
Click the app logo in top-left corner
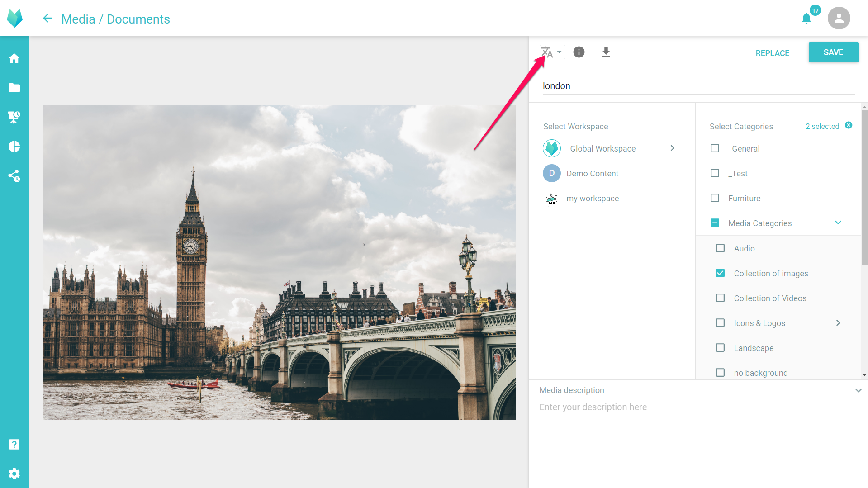coord(14,18)
